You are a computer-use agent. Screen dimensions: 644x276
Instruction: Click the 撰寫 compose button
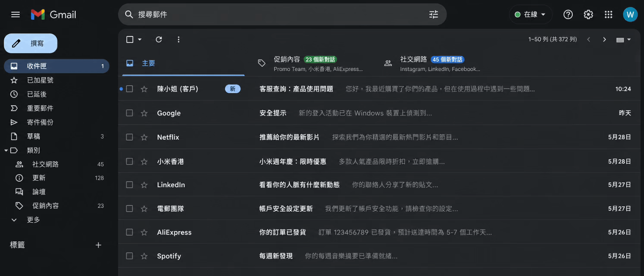31,43
